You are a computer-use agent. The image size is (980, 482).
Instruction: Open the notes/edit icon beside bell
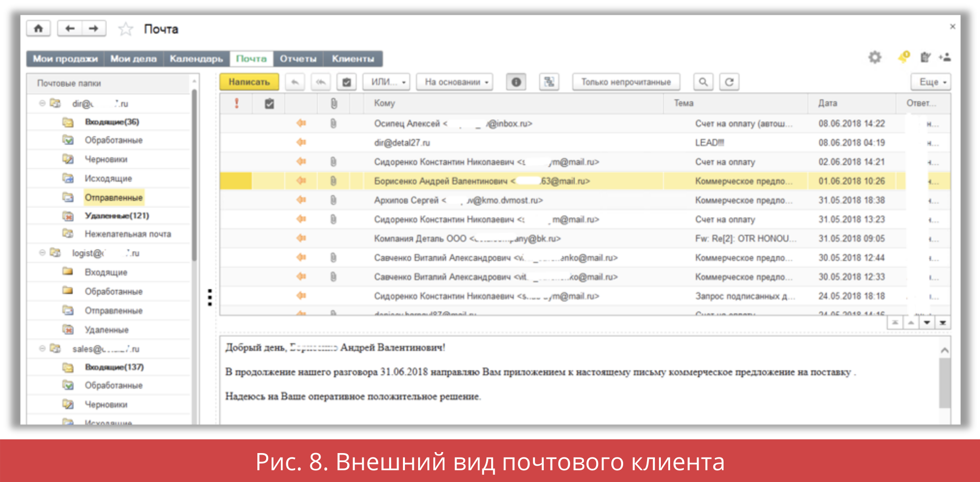tap(925, 57)
